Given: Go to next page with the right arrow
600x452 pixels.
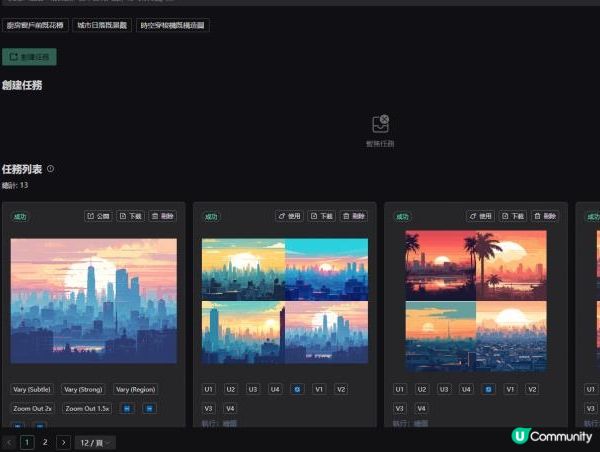Looking at the screenshot, I should click(x=64, y=442).
